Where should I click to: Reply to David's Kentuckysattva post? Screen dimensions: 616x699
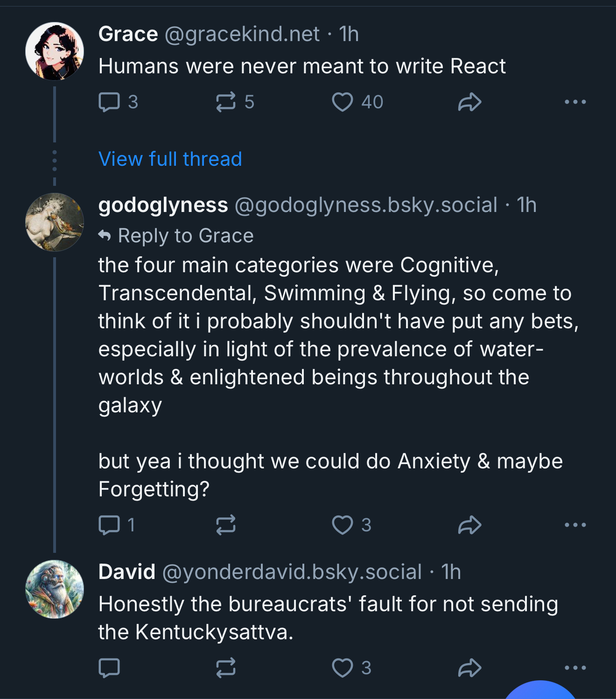coord(110,668)
